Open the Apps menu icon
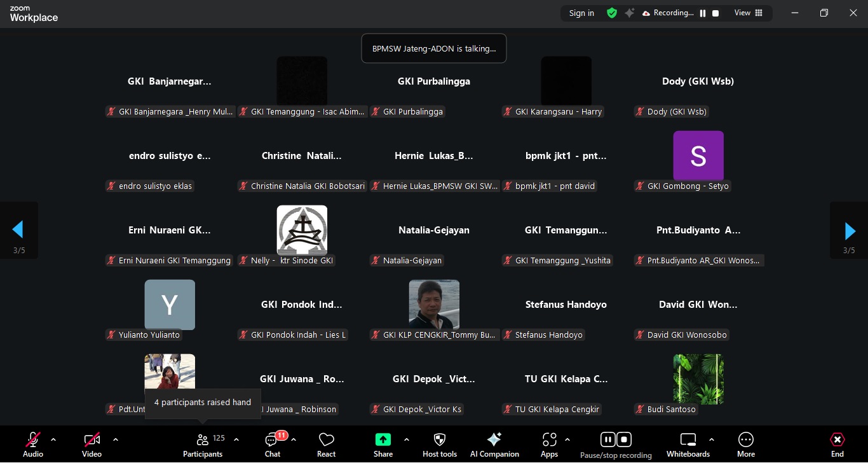The image size is (868, 463). [549, 444]
